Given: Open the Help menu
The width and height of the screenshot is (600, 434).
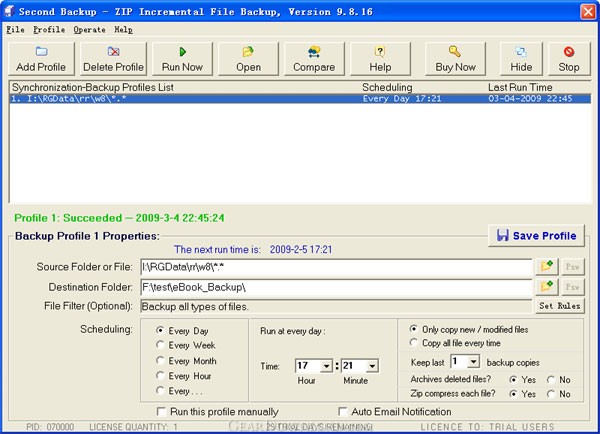Looking at the screenshot, I should tap(123, 29).
